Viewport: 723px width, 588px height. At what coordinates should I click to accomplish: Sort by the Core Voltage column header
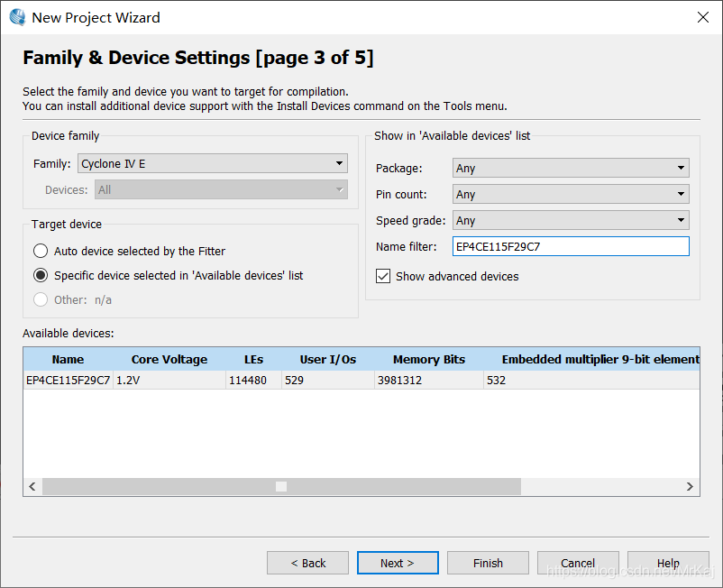pos(169,359)
